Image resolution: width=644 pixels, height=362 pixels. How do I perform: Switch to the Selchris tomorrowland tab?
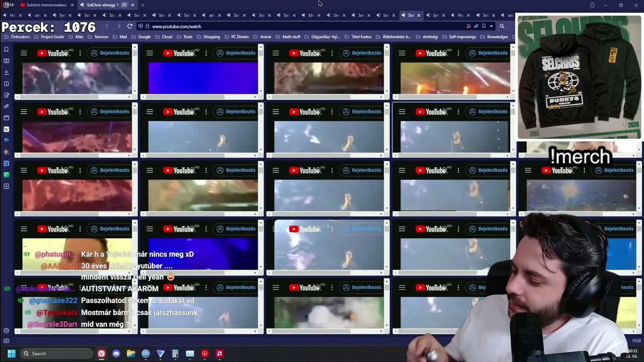click(46, 5)
